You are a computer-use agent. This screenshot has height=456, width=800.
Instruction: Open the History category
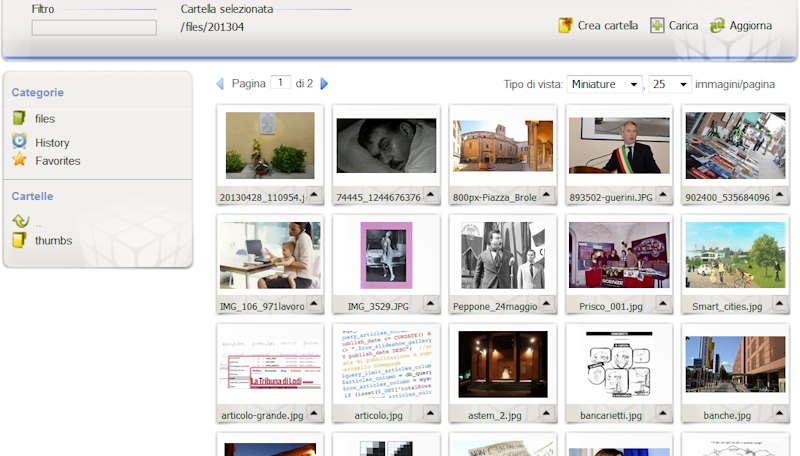click(x=52, y=143)
